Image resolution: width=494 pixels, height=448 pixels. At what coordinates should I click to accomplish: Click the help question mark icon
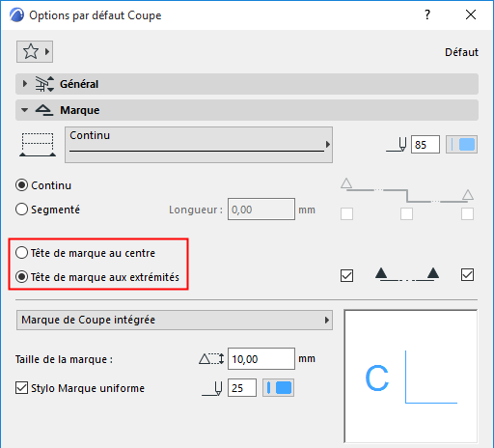[x=427, y=14]
